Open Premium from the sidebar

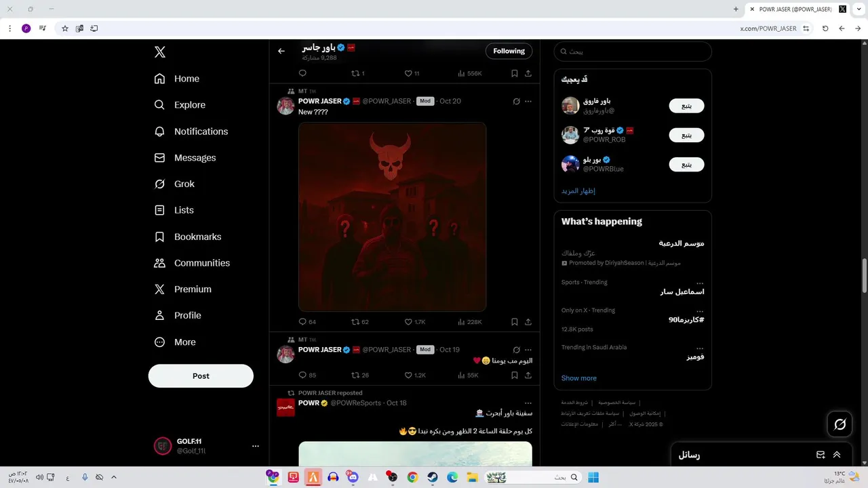183,289
